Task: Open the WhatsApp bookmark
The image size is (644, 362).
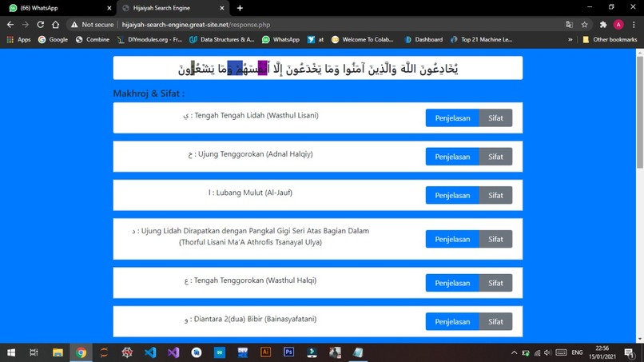Action: pyautogui.click(x=281, y=39)
